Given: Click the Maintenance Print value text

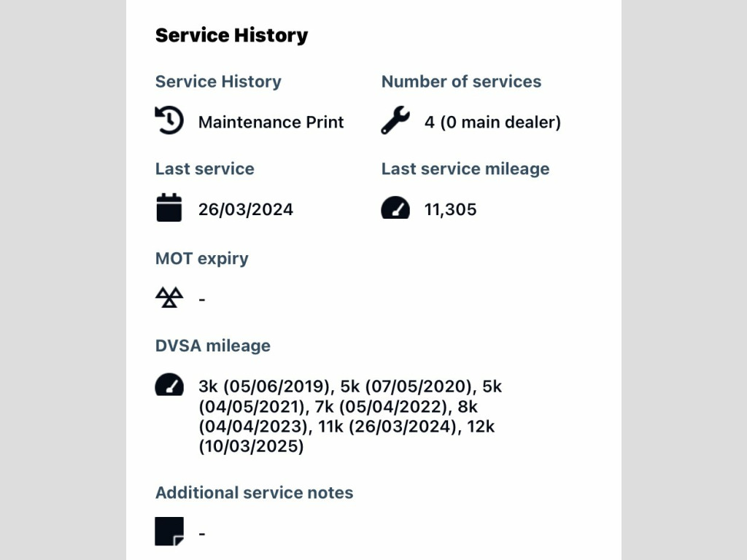Looking at the screenshot, I should point(271,122).
